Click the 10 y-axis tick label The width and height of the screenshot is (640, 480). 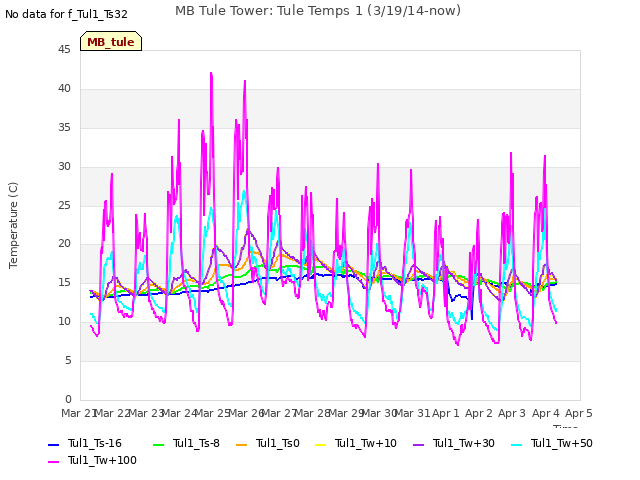coord(64,322)
